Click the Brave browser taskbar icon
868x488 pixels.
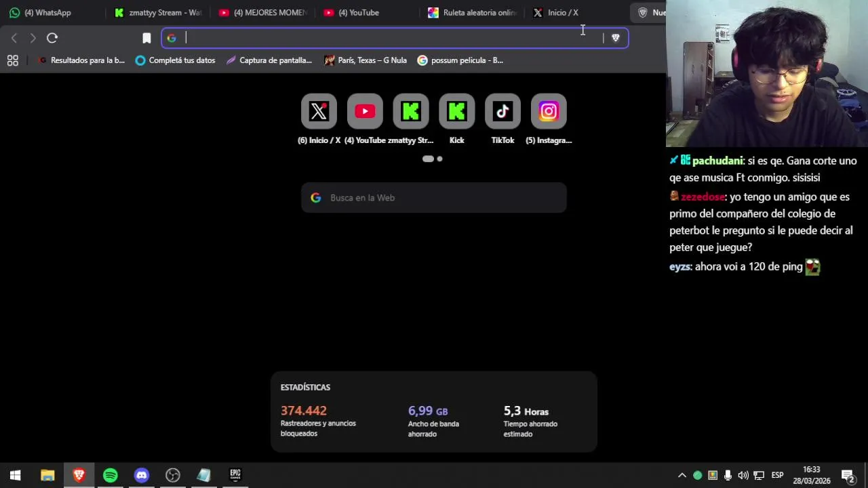(x=79, y=475)
